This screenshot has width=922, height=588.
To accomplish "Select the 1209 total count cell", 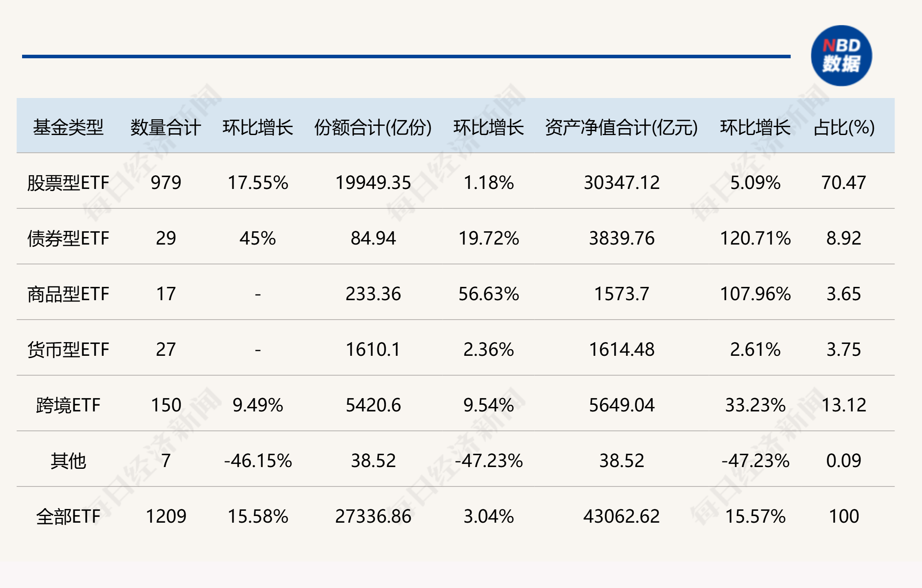I will pos(166,516).
